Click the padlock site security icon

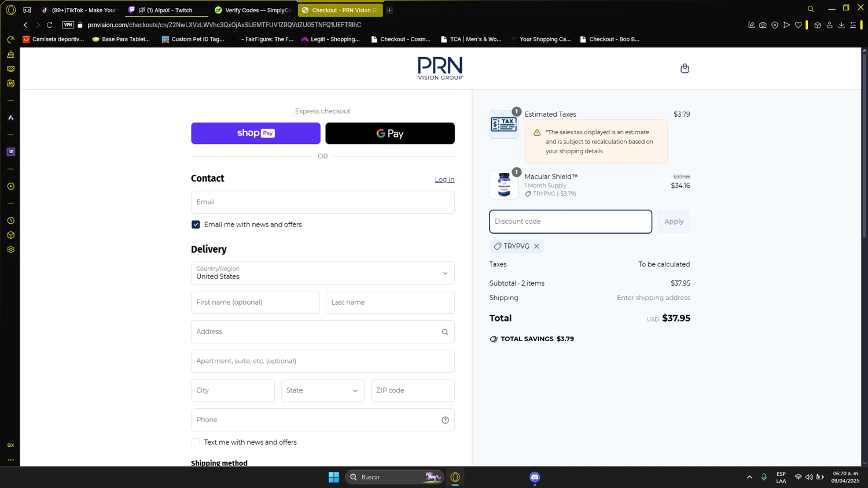(x=80, y=25)
